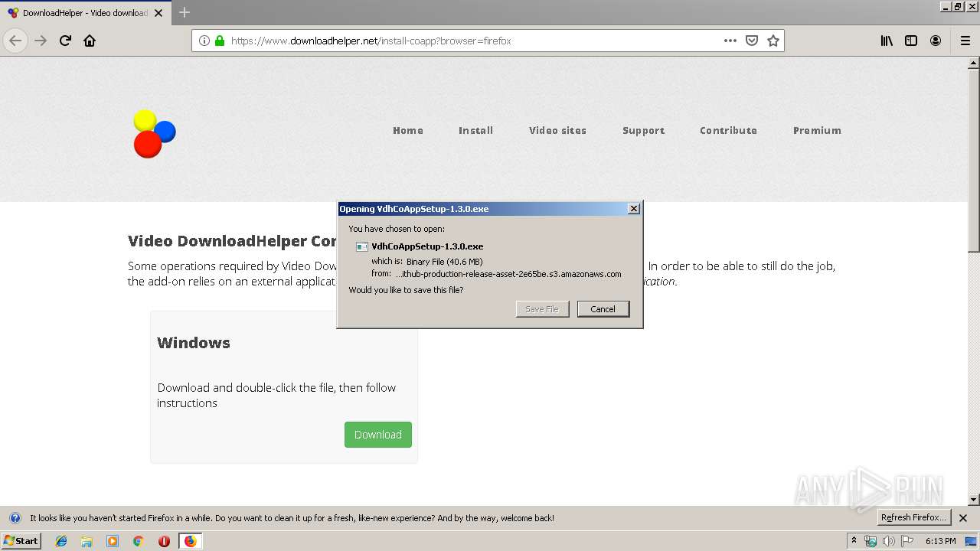View the green padlock connection details
Image resolution: width=980 pixels, height=551 pixels.
point(220,41)
